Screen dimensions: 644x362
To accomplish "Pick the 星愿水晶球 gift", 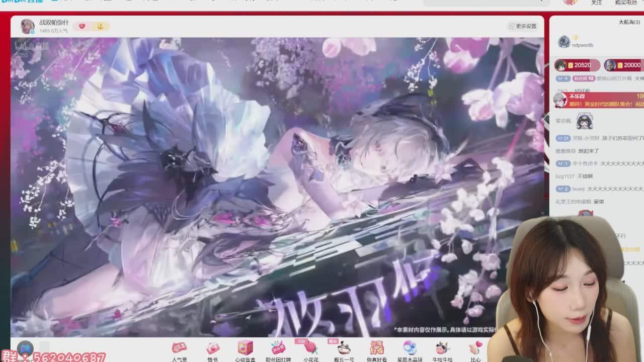I will 410,352.
